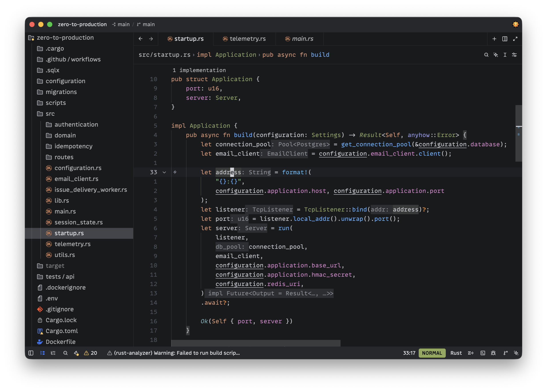The height and width of the screenshot is (392, 547).
Task: Open the Zed edit prediction menu icon
Action: tap(471, 353)
